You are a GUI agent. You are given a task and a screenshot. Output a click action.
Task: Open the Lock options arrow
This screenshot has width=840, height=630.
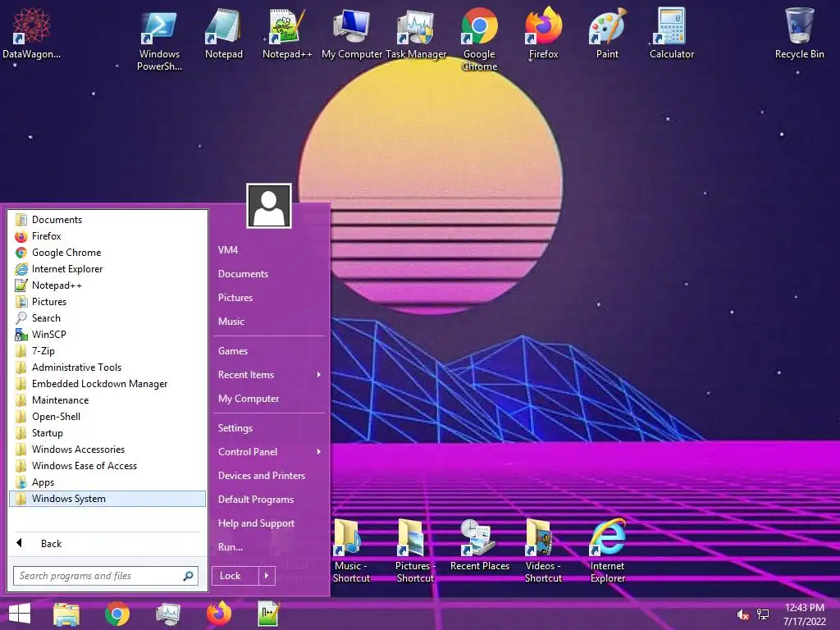tap(267, 576)
